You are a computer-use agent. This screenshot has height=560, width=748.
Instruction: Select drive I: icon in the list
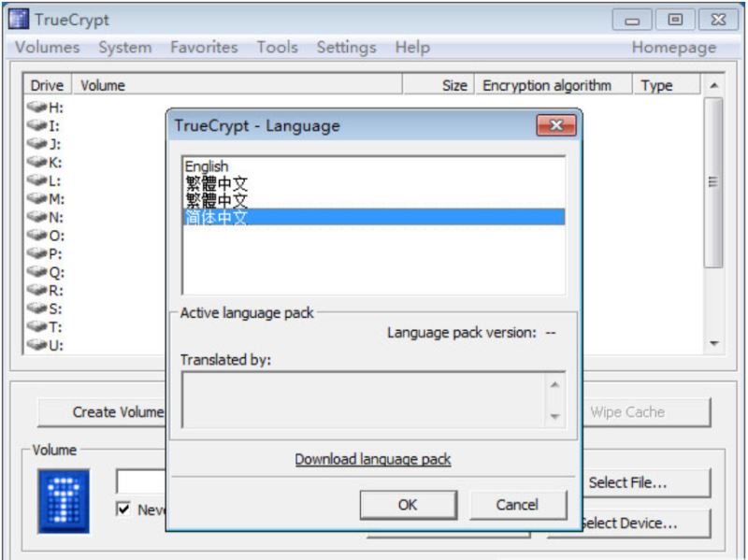pyautogui.click(x=36, y=125)
